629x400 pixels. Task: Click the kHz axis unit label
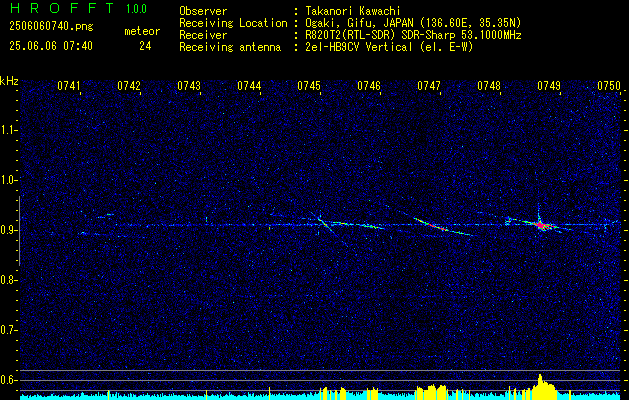[x=9, y=81]
